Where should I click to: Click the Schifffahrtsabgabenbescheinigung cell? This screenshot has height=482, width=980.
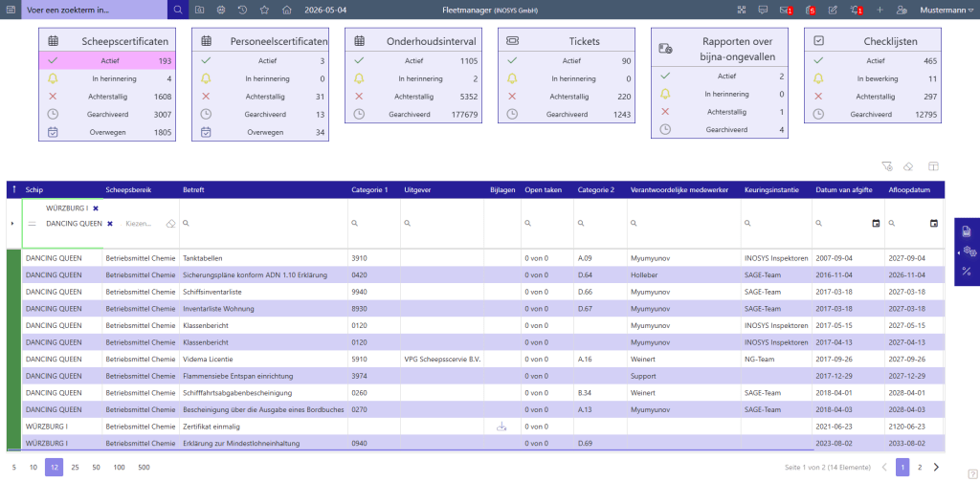tap(264, 393)
